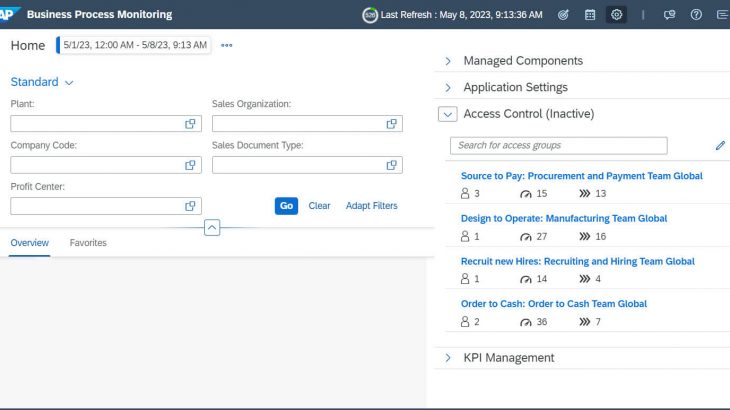Click the Search for access groups field
Screen dimensions: 730x410
pyautogui.click(x=559, y=146)
